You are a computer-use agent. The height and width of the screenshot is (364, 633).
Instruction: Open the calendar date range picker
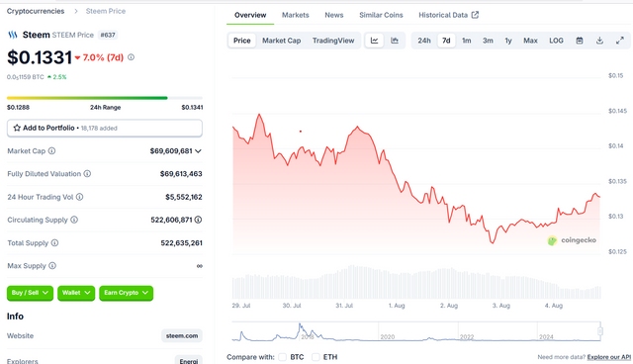[x=580, y=41]
